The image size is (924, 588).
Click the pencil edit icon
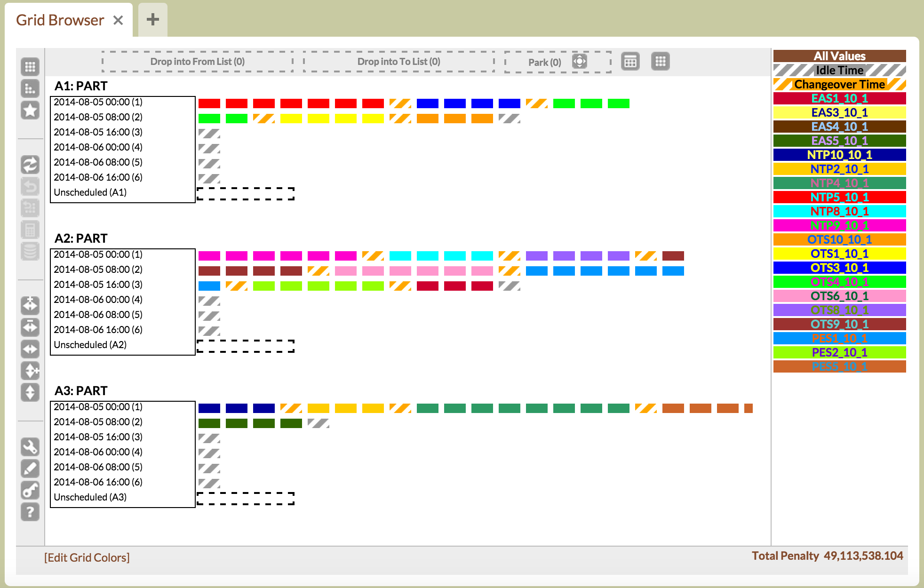coord(30,469)
